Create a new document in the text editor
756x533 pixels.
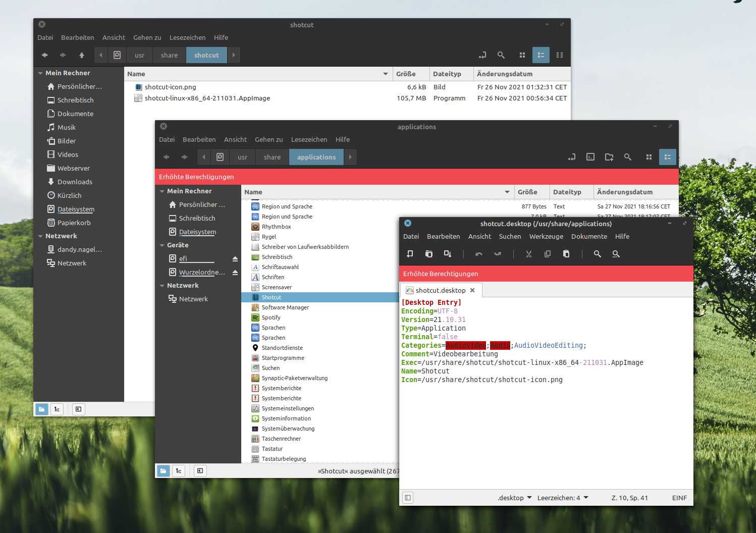[x=410, y=254]
